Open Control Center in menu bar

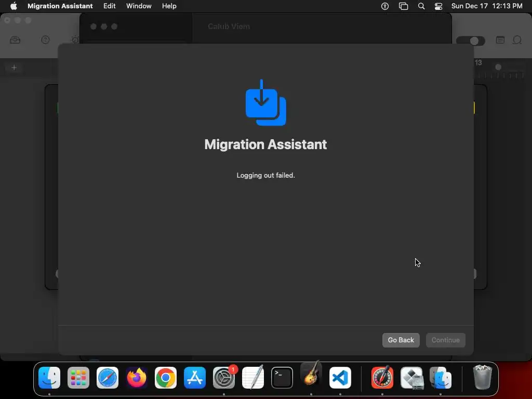438,6
